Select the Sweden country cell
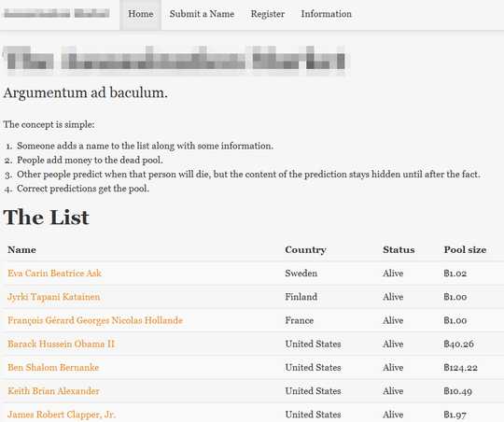 (x=301, y=274)
